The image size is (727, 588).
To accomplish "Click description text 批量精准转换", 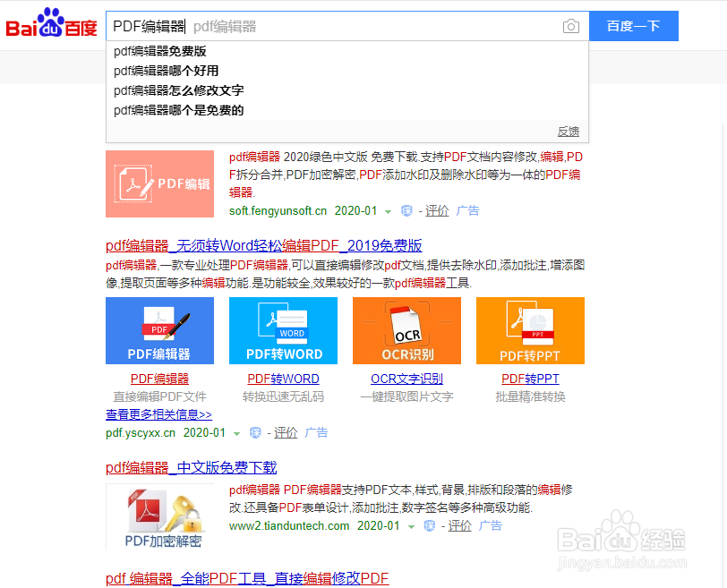I will (x=530, y=396).
